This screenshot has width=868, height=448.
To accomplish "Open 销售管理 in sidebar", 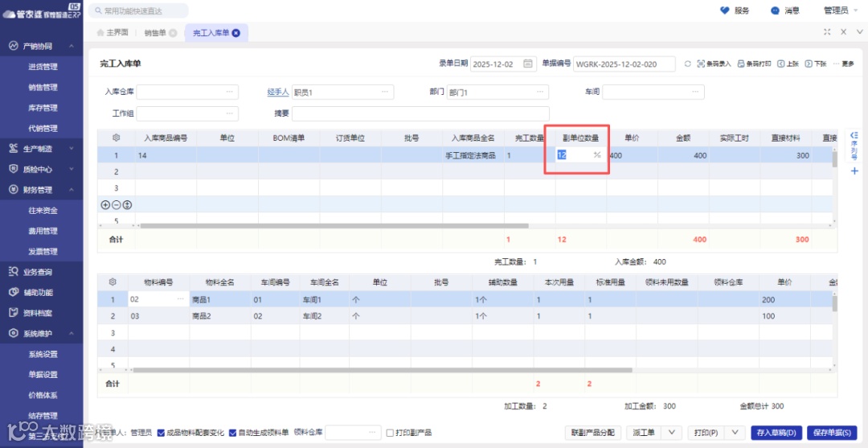I will coord(43,88).
